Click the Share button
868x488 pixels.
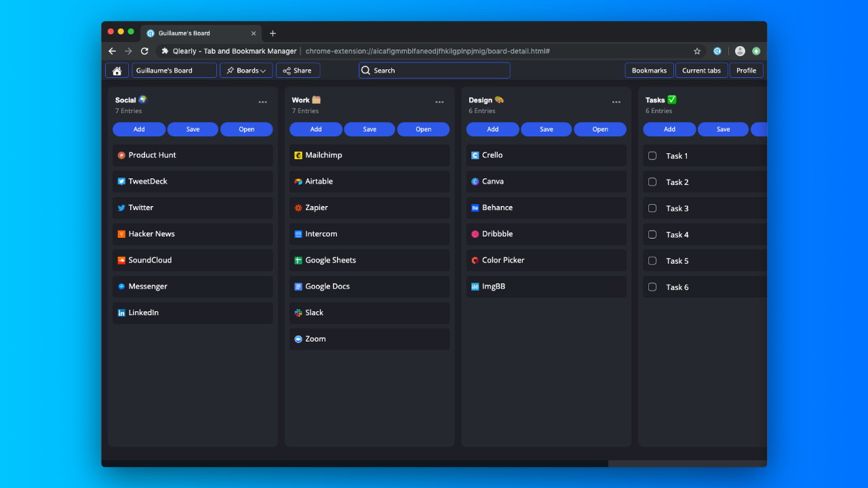coord(298,70)
